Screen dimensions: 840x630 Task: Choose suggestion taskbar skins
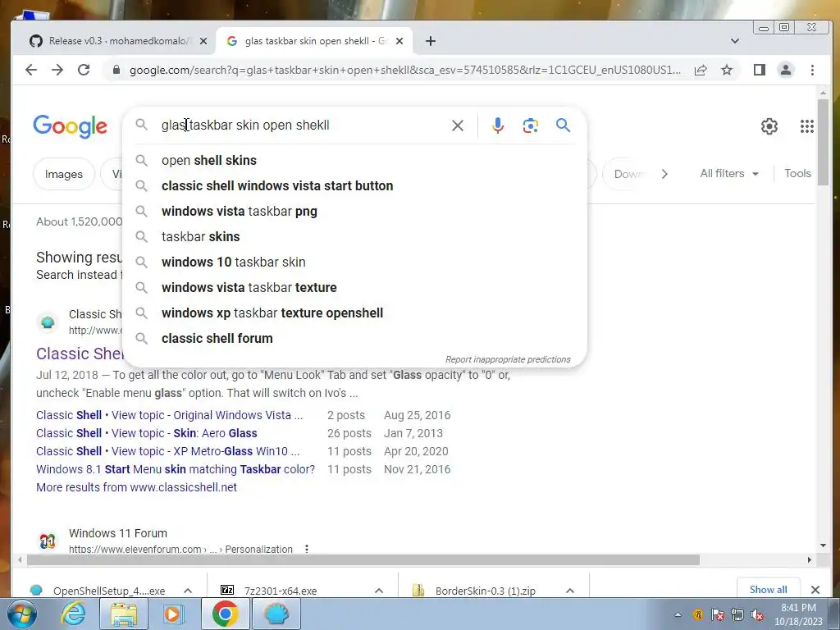(x=354, y=237)
